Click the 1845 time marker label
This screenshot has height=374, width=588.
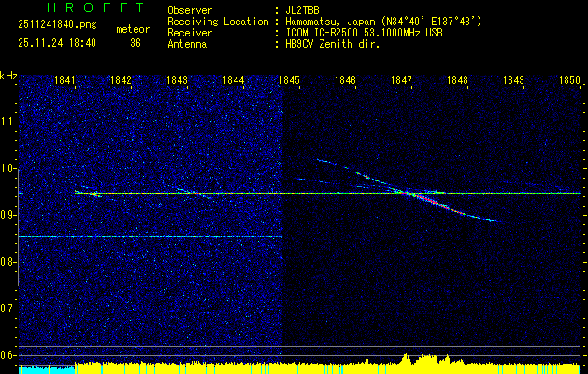(289, 80)
